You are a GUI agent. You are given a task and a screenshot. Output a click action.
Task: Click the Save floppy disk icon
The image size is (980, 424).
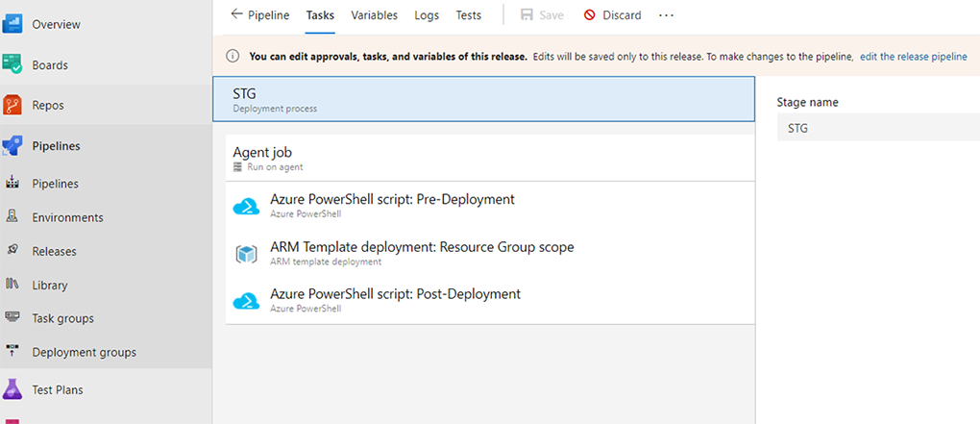527,15
